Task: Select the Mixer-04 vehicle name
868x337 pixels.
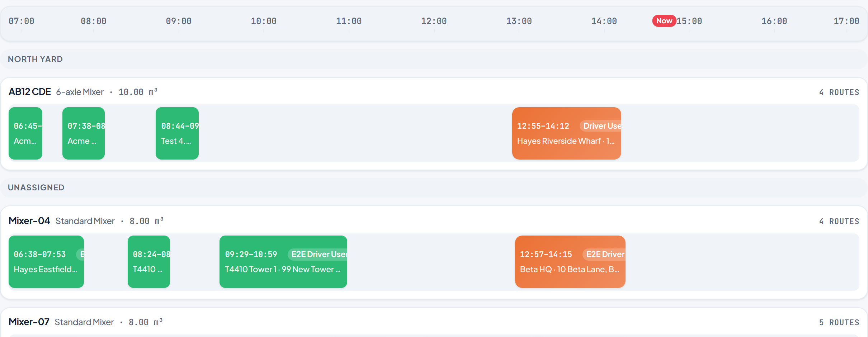Action: coord(29,220)
